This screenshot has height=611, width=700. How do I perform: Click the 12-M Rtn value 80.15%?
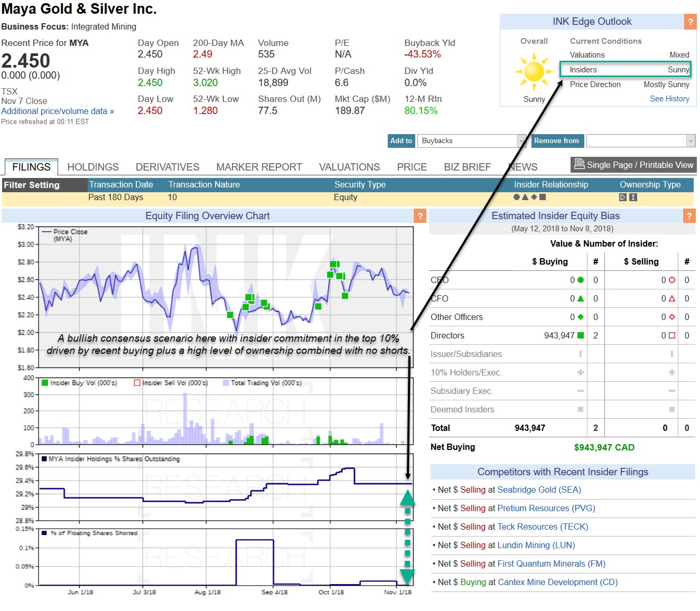click(x=421, y=110)
